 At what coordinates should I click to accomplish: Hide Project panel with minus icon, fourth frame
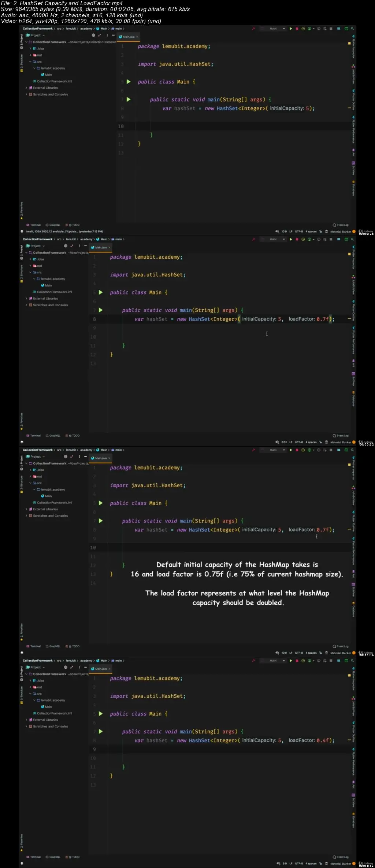click(x=85, y=667)
